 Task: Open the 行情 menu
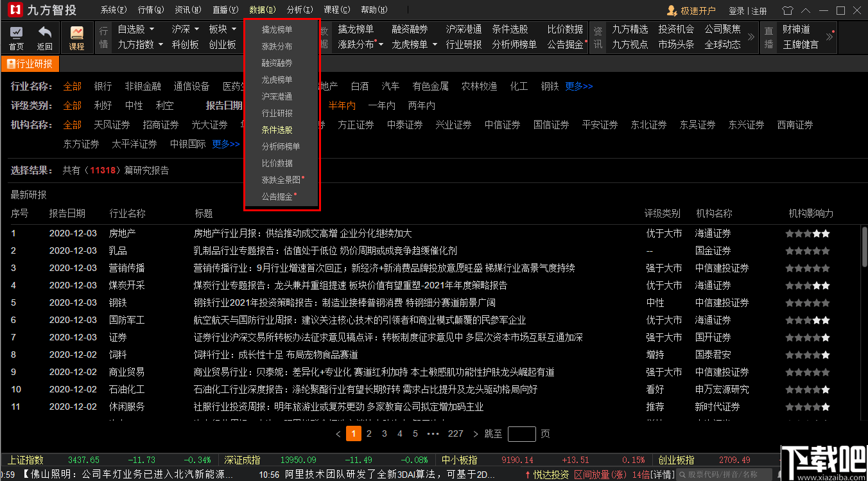[150, 10]
